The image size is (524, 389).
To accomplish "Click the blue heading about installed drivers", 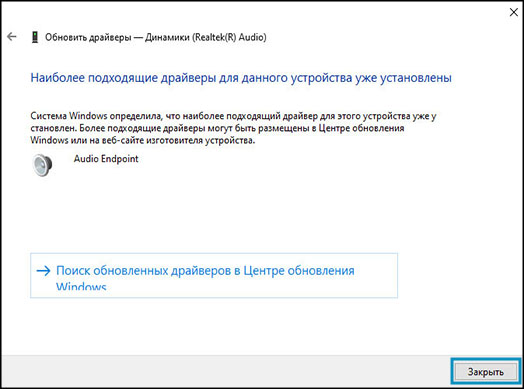I will (241, 78).
